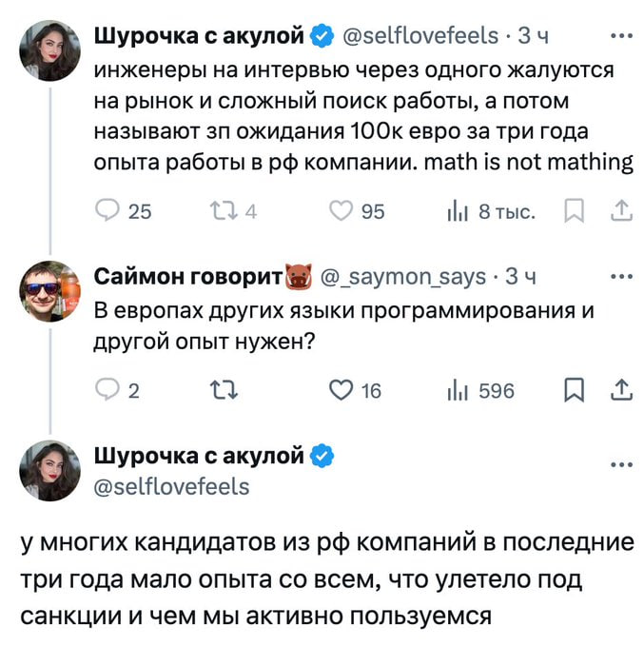Click Саймон говорит's profile avatar

click(x=49, y=291)
